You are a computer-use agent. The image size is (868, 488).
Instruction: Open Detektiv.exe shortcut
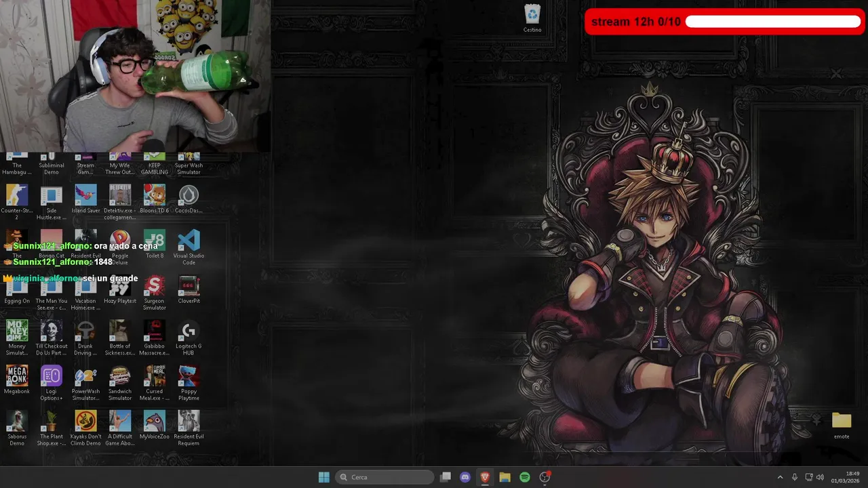(x=120, y=201)
